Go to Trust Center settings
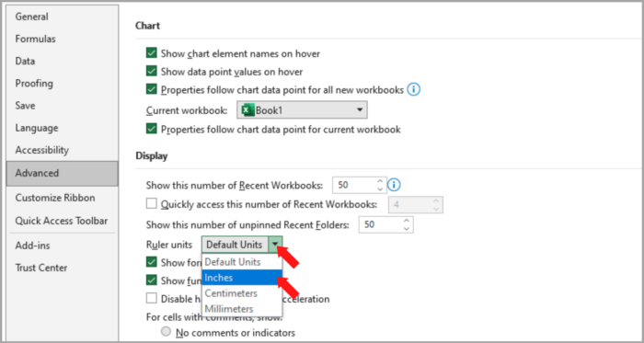This screenshot has width=644, height=343. [41, 268]
